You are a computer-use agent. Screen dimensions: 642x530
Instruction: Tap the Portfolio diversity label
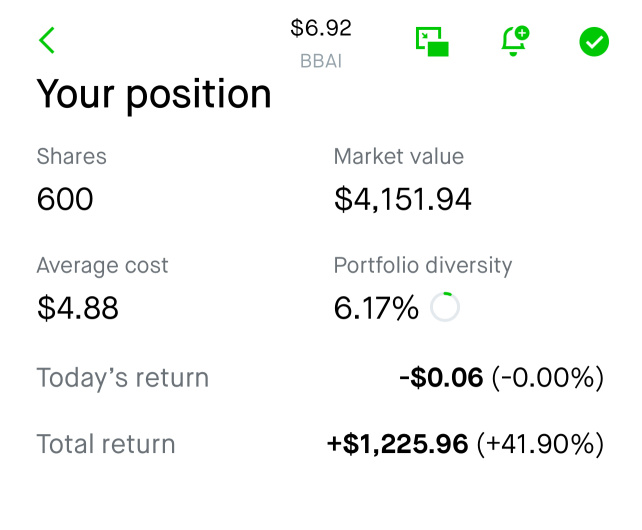(423, 265)
